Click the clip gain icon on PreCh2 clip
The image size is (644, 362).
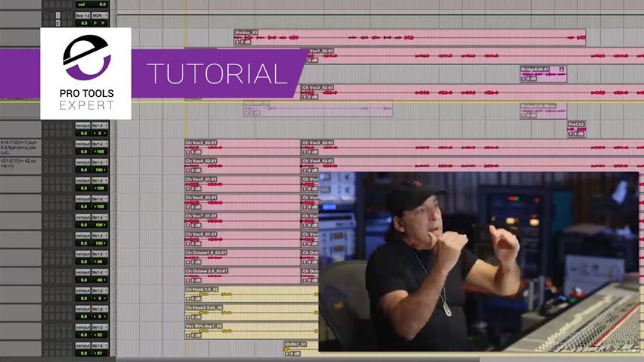(571, 134)
